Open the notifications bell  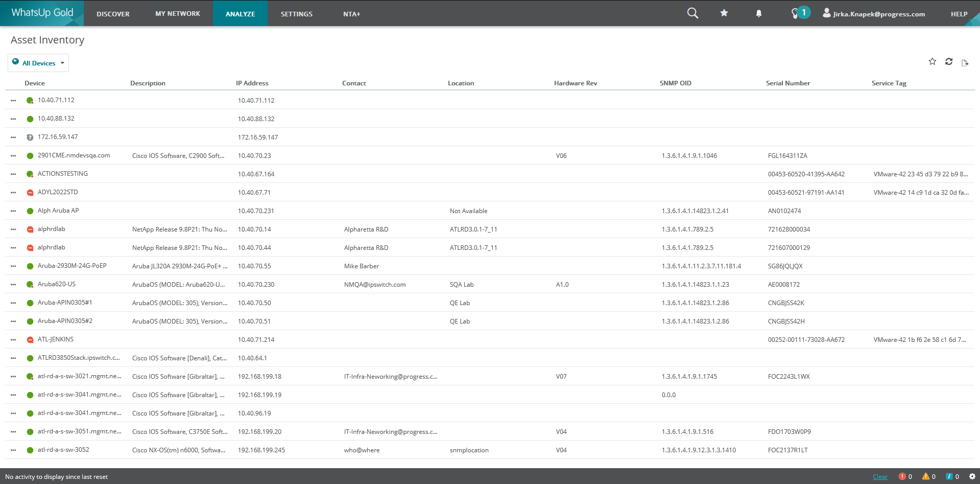[x=759, y=14]
